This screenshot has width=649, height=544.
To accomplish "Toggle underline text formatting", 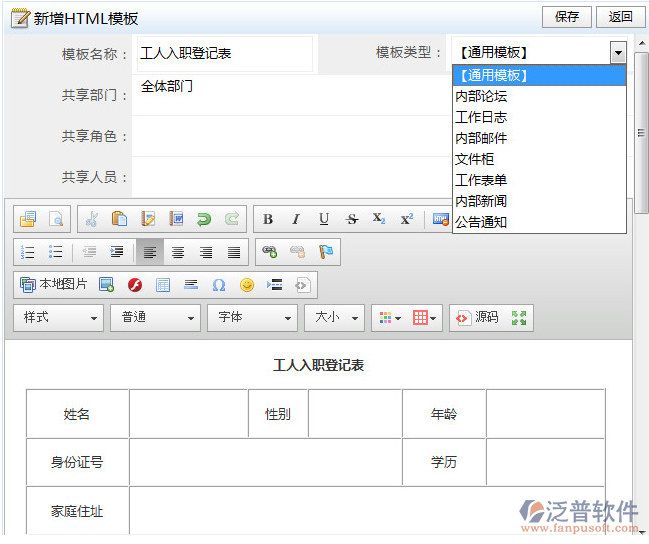I will [x=324, y=219].
